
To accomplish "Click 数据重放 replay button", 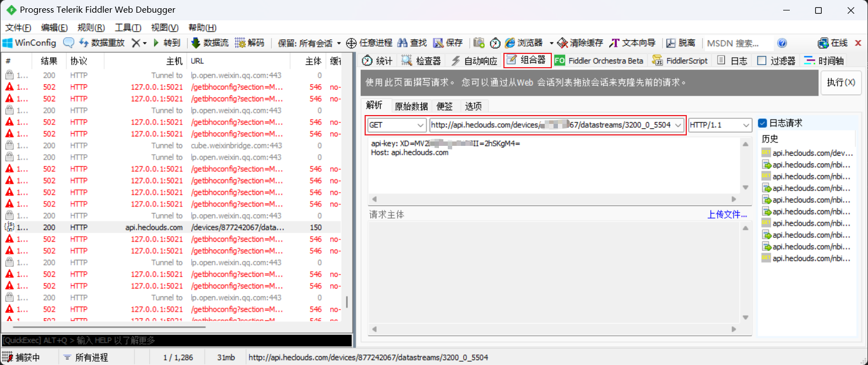I will click(x=102, y=43).
